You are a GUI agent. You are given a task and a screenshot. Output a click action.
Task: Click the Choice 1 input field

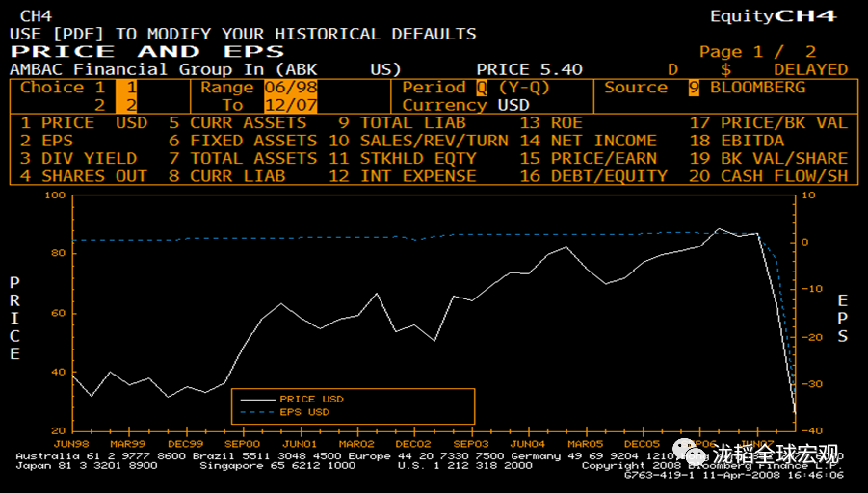point(126,88)
